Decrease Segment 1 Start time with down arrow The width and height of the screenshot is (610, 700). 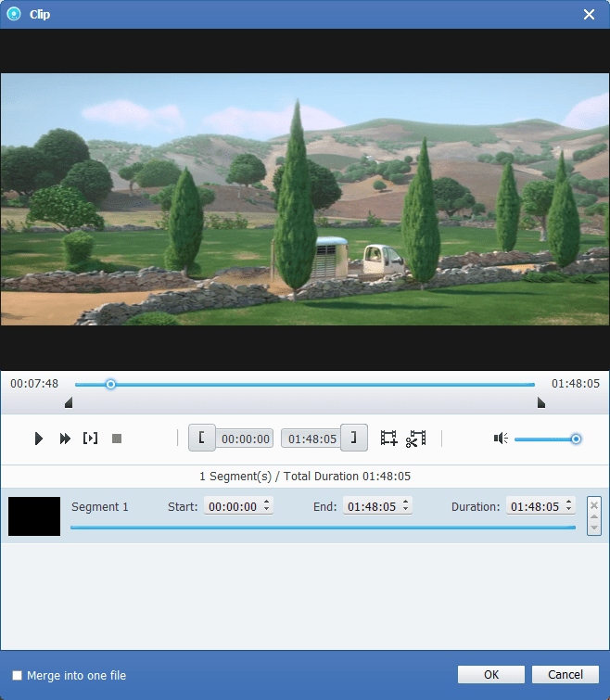click(x=266, y=509)
